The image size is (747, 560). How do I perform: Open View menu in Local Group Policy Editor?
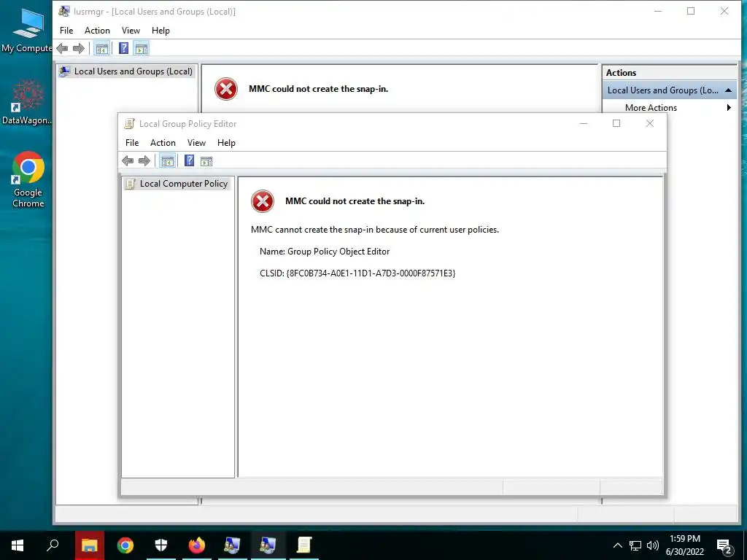tap(196, 143)
